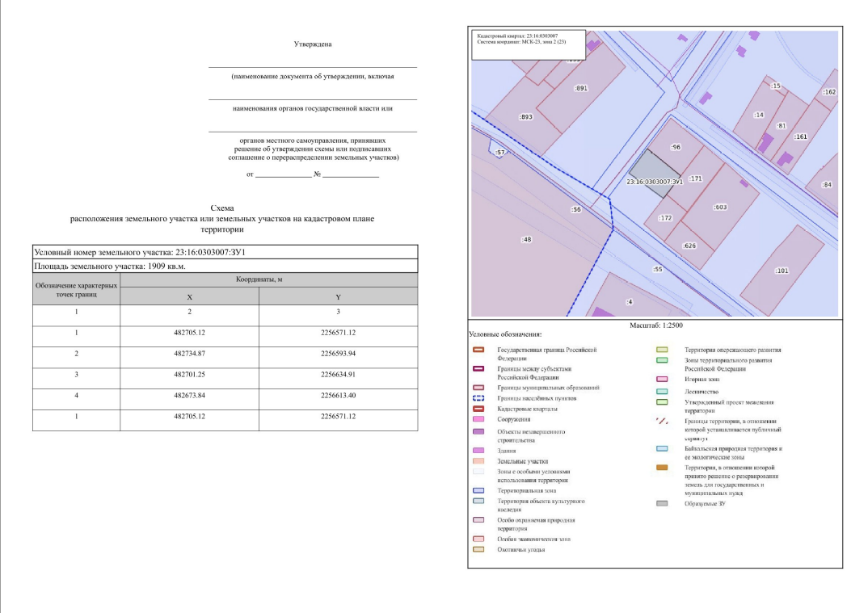Click the Территориальная зона legend swatch
The height and width of the screenshot is (613, 868).
pos(478,490)
